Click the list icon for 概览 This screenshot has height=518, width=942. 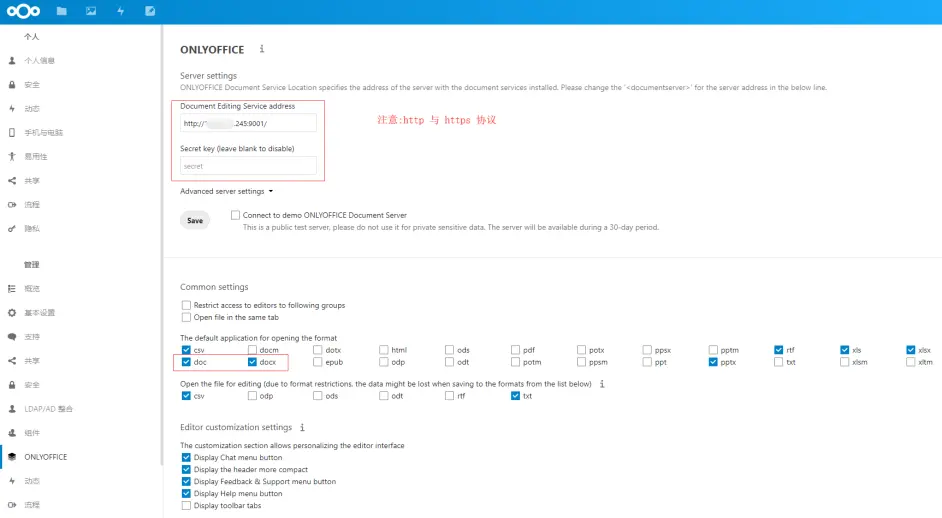pyautogui.click(x=12, y=289)
